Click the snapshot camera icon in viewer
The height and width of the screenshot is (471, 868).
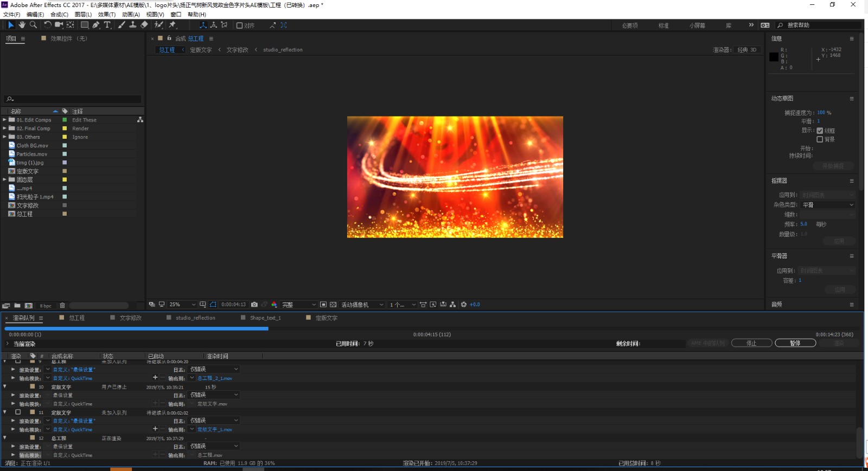[254, 305]
